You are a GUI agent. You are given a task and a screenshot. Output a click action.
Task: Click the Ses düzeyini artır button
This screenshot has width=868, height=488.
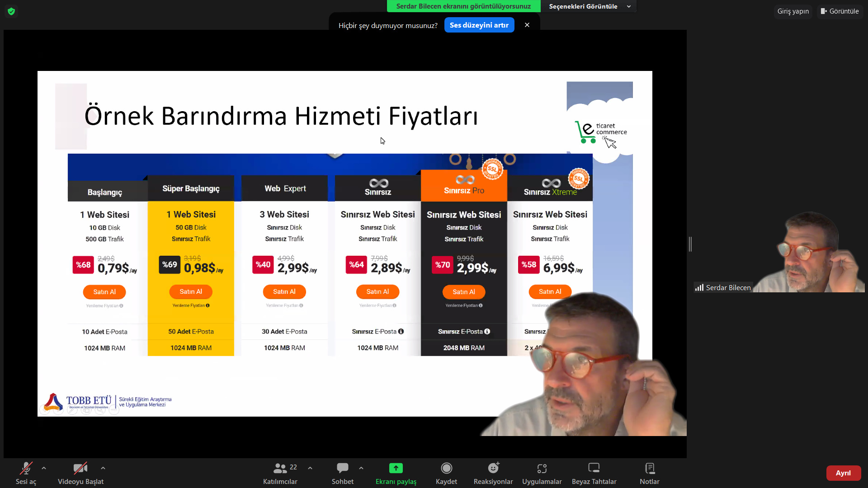pyautogui.click(x=479, y=25)
